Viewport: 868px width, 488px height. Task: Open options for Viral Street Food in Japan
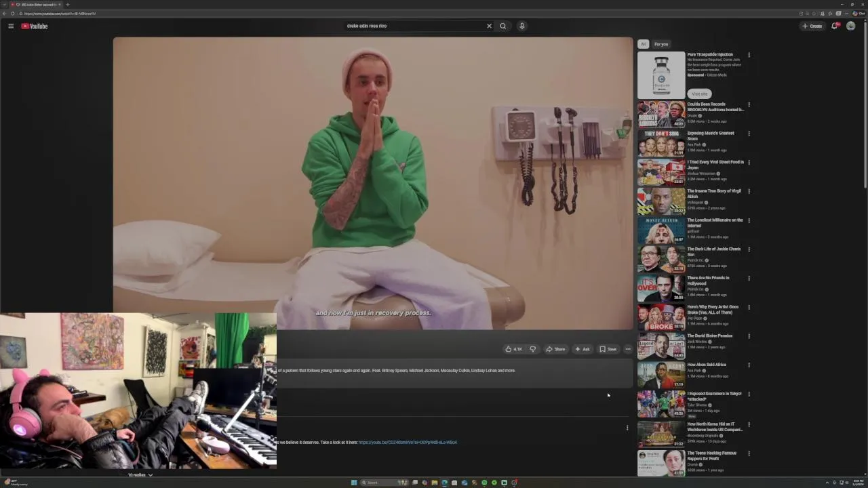749,163
